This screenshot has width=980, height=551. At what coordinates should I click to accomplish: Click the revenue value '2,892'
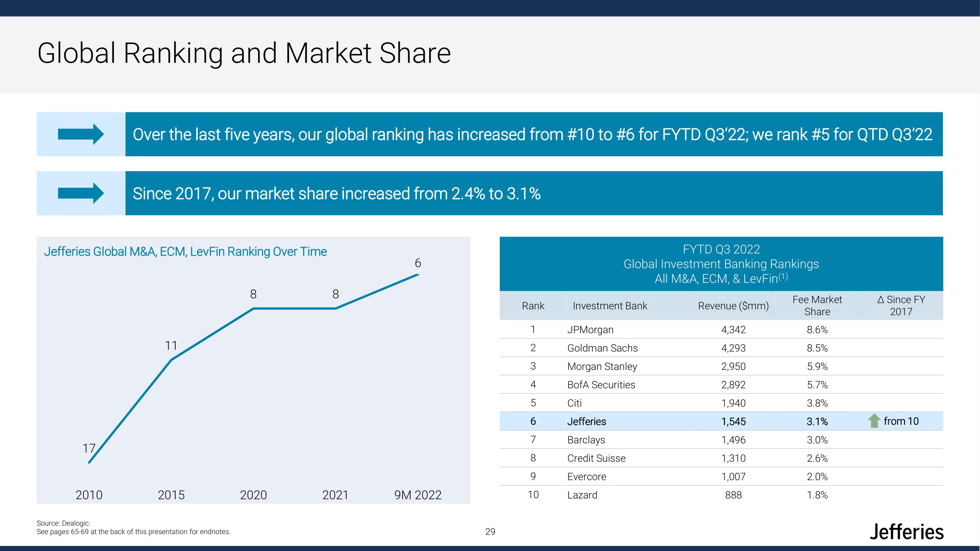(x=733, y=385)
